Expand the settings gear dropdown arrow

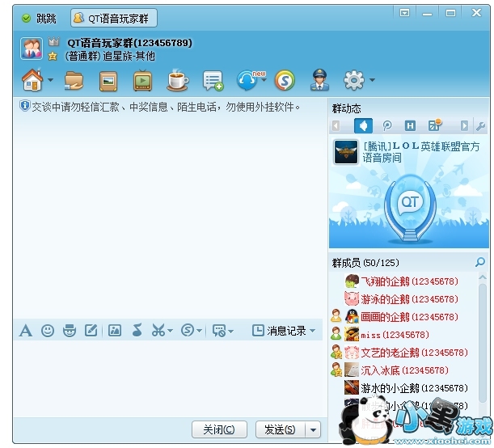pyautogui.click(x=372, y=80)
